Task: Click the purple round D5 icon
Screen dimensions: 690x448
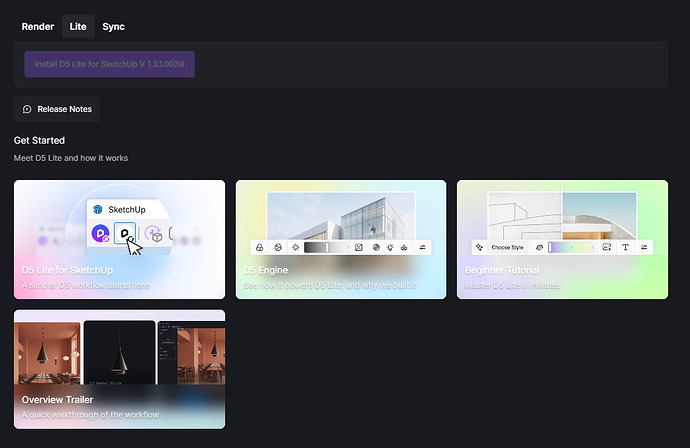Action: click(x=101, y=233)
